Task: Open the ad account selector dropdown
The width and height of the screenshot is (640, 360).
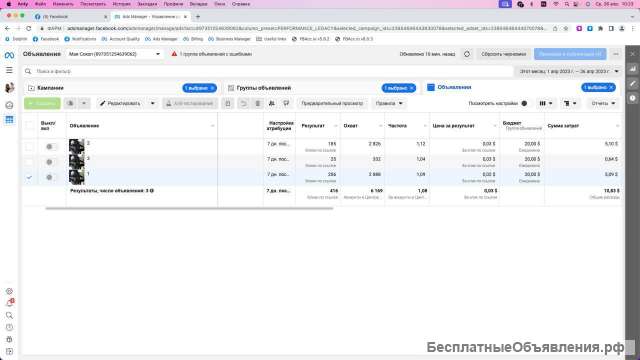Action: [x=114, y=54]
